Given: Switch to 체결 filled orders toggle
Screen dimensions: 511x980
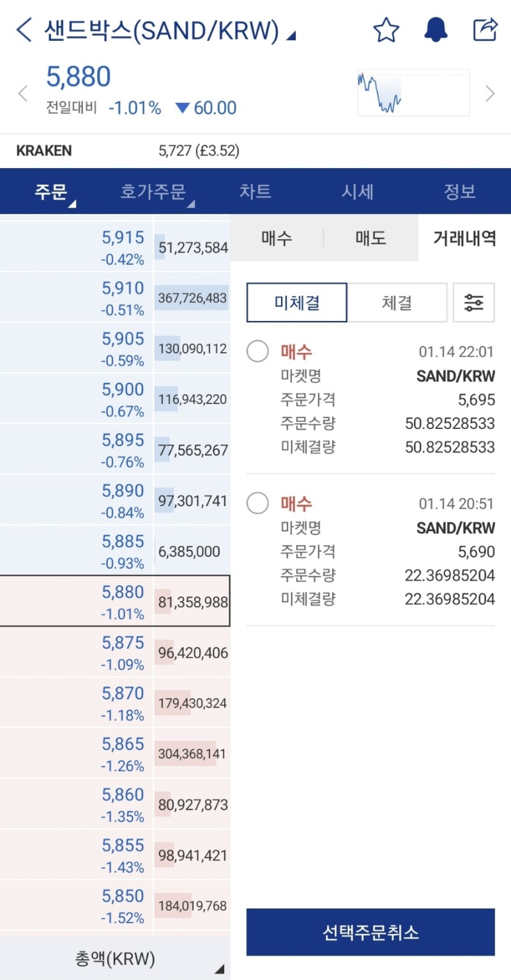Looking at the screenshot, I should (x=397, y=302).
